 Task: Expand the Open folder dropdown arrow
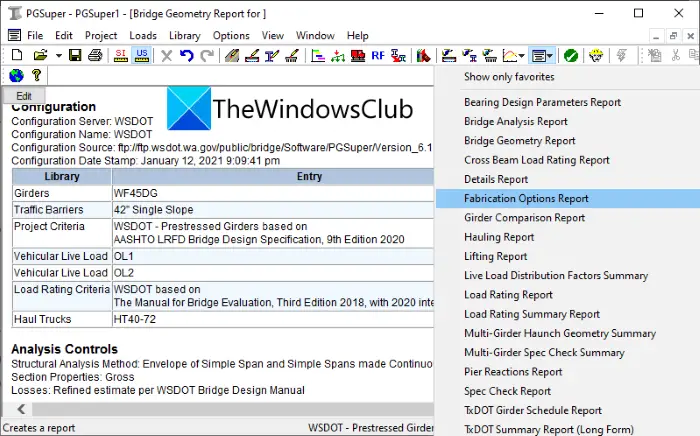(x=58, y=56)
